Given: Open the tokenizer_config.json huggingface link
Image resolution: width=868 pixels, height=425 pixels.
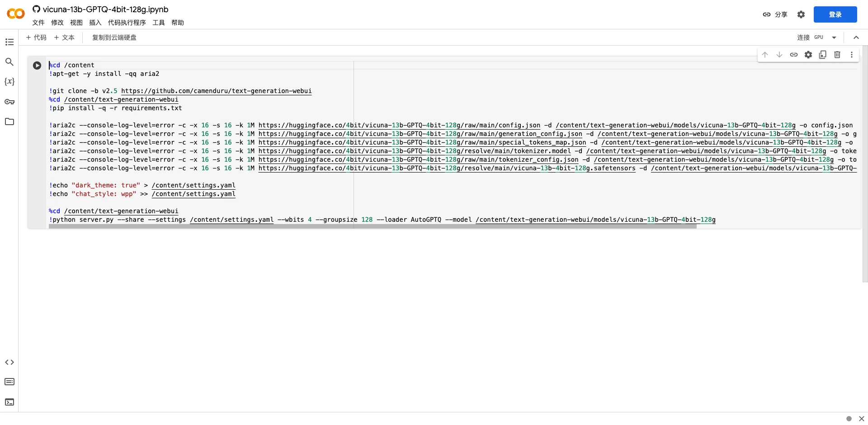Looking at the screenshot, I should [418, 160].
